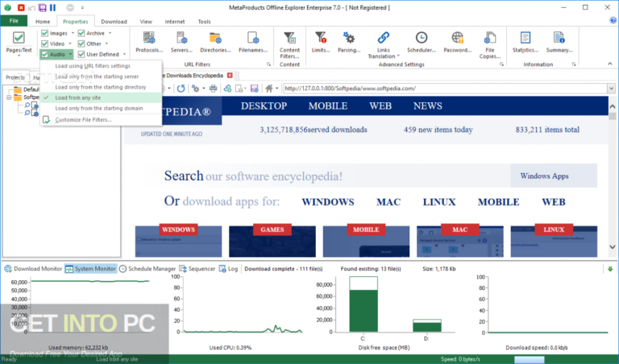
Task: Toggle the Images checkbox
Action: (x=44, y=33)
